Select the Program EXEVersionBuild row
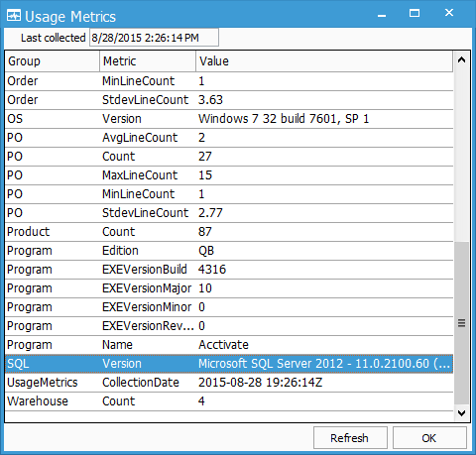 tap(229, 270)
